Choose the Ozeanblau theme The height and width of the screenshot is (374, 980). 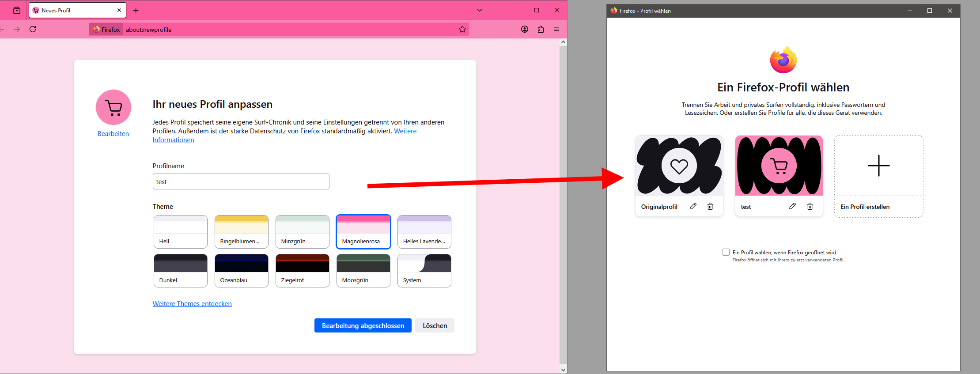point(242,271)
